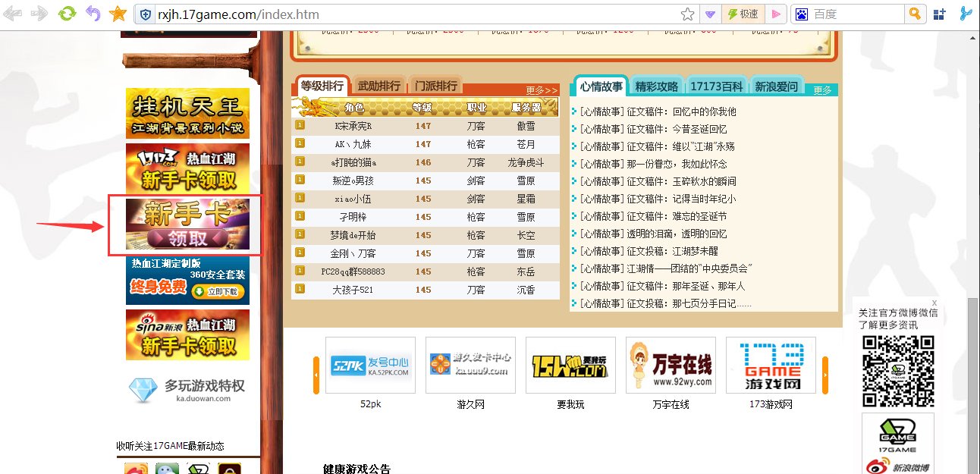Open the 17173 新手卡领取 banner
The image size is (980, 474).
pyautogui.click(x=187, y=168)
